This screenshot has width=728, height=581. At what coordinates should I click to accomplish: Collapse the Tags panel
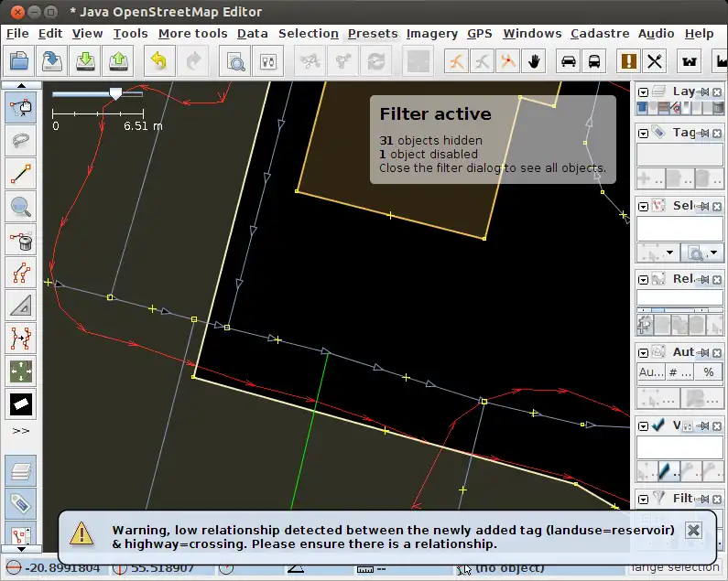point(644,134)
